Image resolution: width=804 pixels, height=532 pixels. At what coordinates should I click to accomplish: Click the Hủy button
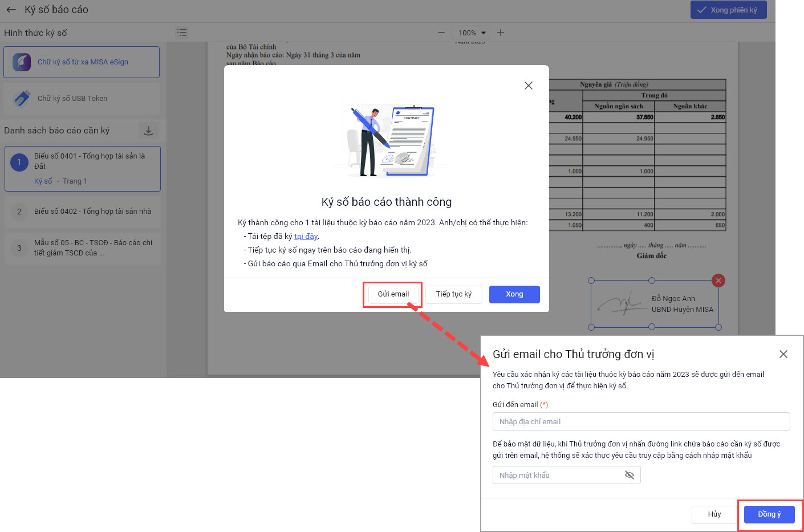714,514
